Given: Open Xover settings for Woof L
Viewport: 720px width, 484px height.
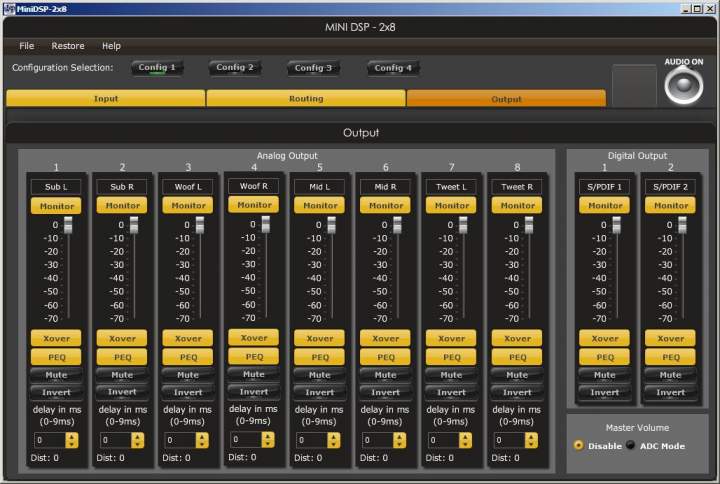Looking at the screenshot, I should tap(188, 338).
